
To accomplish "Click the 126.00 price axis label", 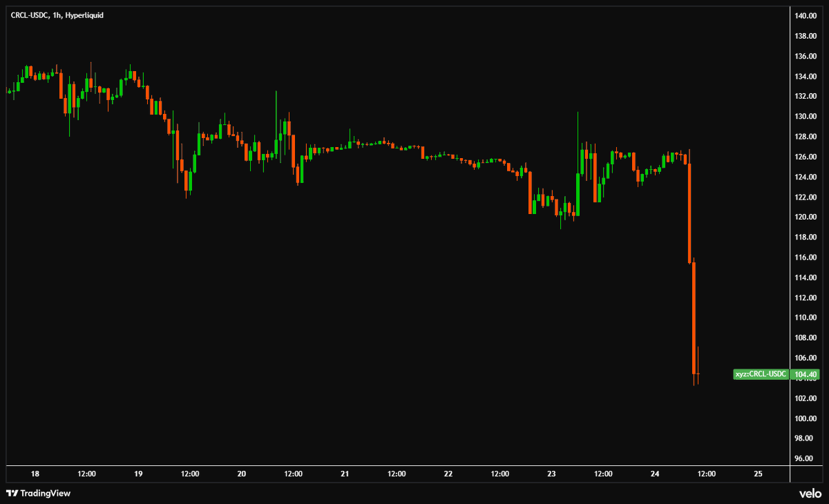I will [806, 157].
